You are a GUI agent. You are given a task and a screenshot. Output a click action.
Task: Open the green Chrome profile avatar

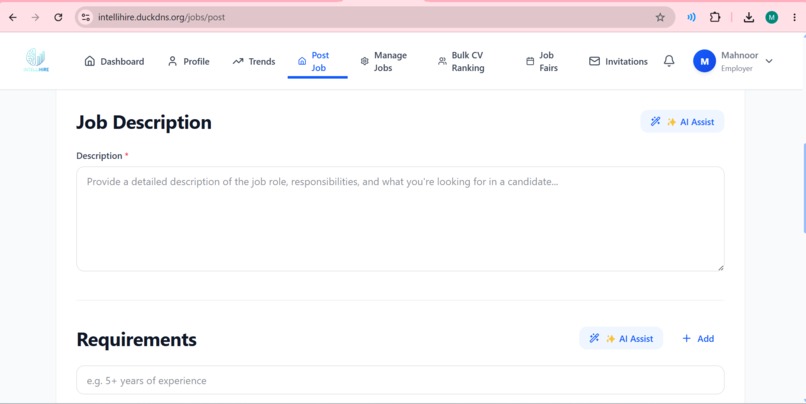pyautogui.click(x=772, y=17)
